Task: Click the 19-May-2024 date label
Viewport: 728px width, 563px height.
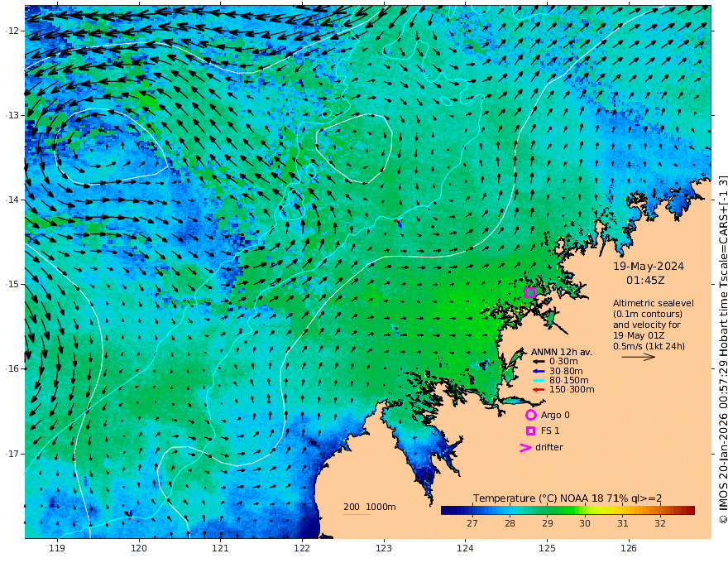Action: click(649, 266)
